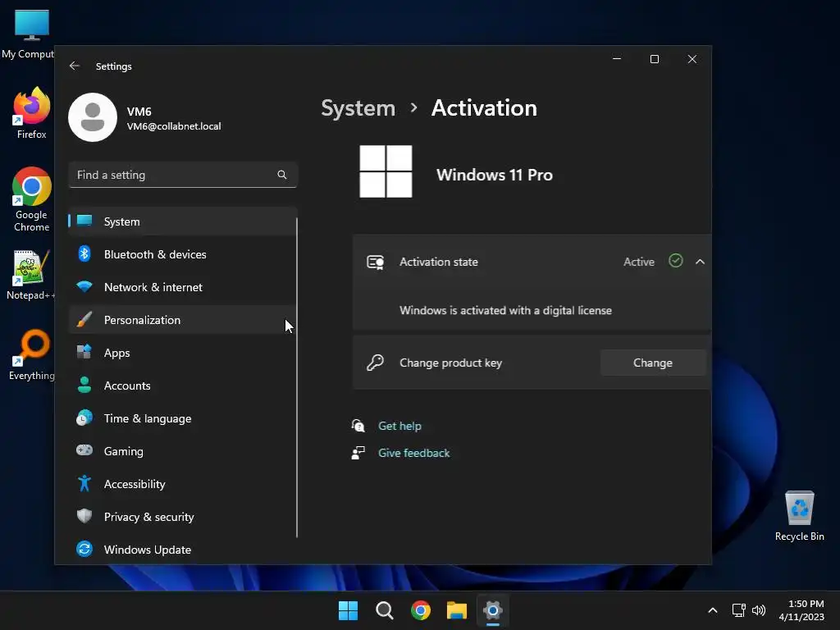
Task: Click the Time & language clock icon
Action: (x=84, y=418)
